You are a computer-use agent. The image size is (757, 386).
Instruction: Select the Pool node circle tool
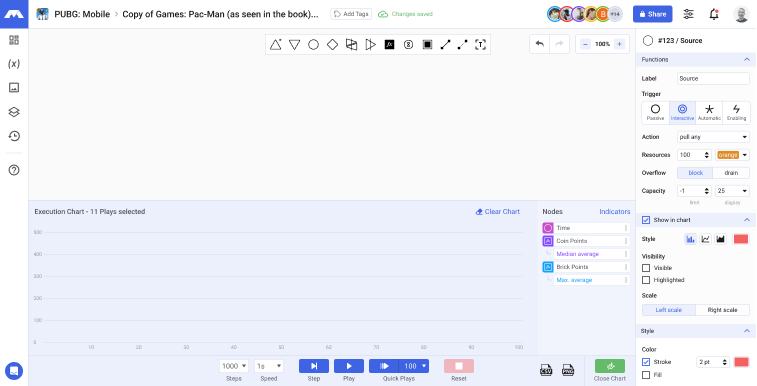313,45
